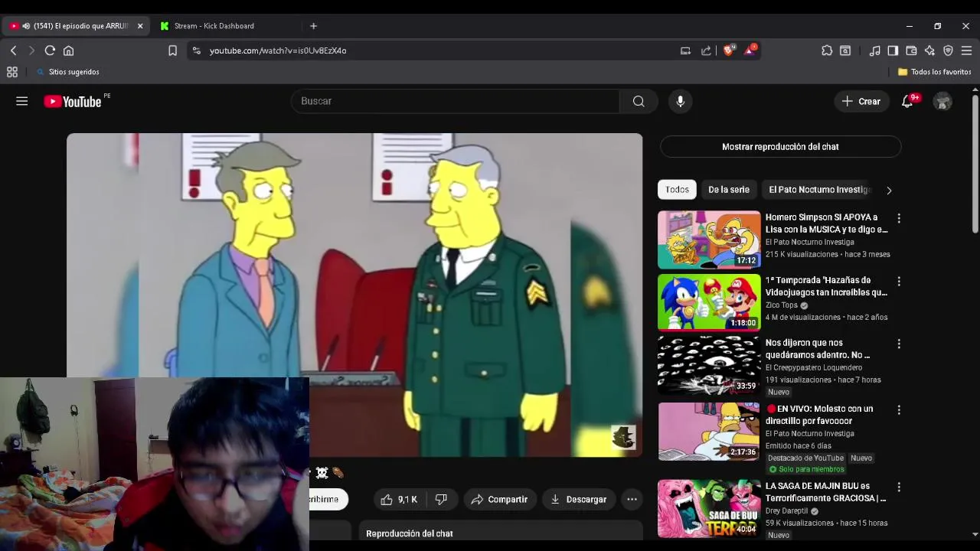980x551 pixels.
Task: Like the video with 9,1 K
Action: (399, 499)
